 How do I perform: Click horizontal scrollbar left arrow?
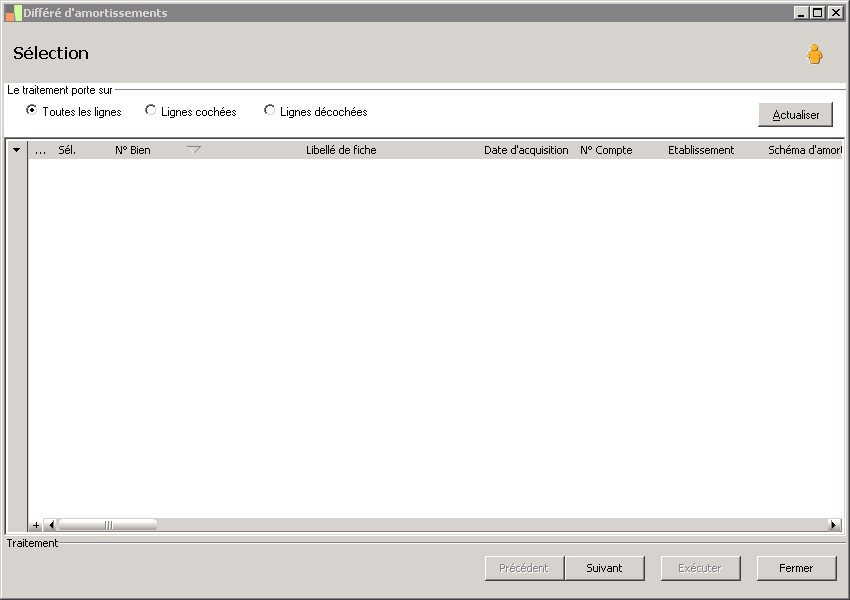pos(51,525)
